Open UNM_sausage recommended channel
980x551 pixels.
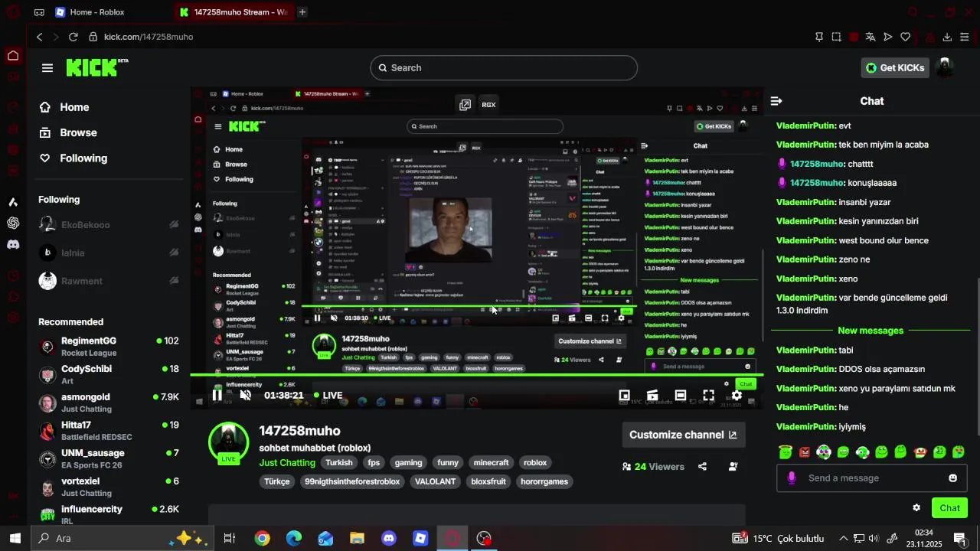(x=109, y=458)
